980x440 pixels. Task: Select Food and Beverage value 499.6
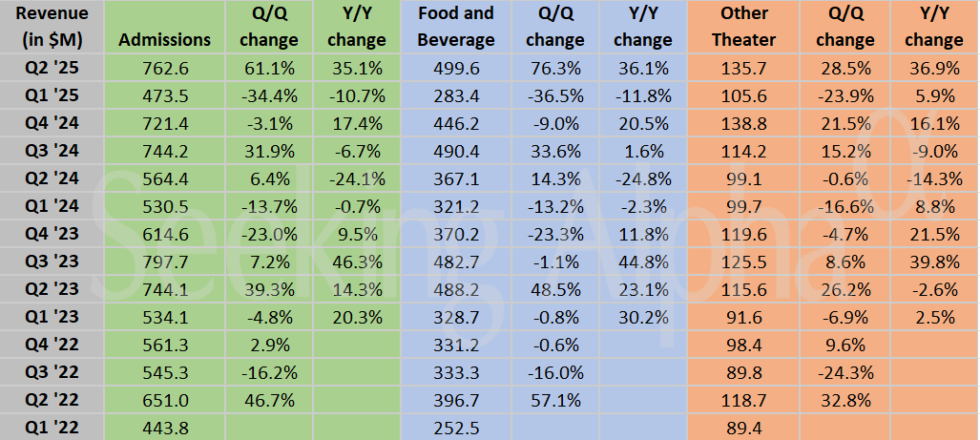click(x=458, y=69)
